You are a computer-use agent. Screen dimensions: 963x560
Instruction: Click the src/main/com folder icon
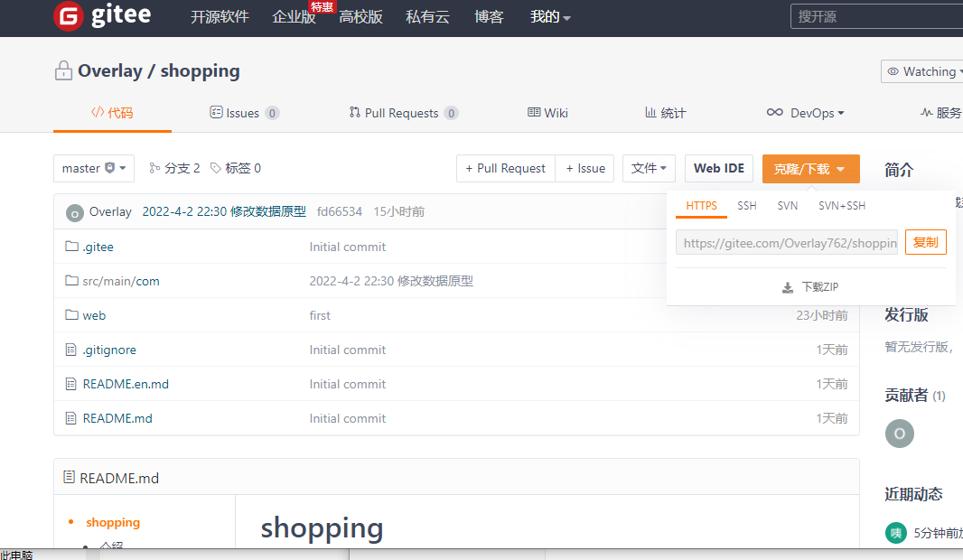tap(72, 281)
